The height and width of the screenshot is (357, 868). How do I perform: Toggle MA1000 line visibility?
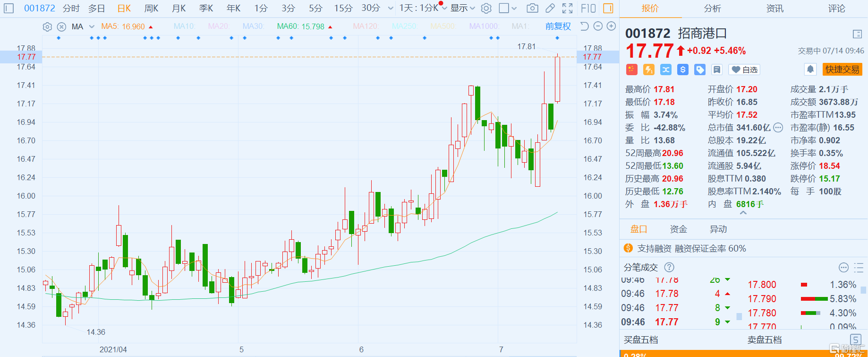tap(484, 26)
